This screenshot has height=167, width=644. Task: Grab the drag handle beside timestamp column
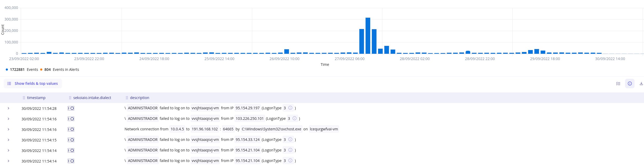click(24, 98)
